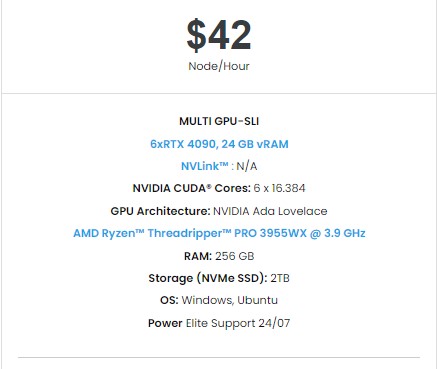
Task: Click the MULTI GPU-SLI heading
Action: pyautogui.click(x=219, y=121)
